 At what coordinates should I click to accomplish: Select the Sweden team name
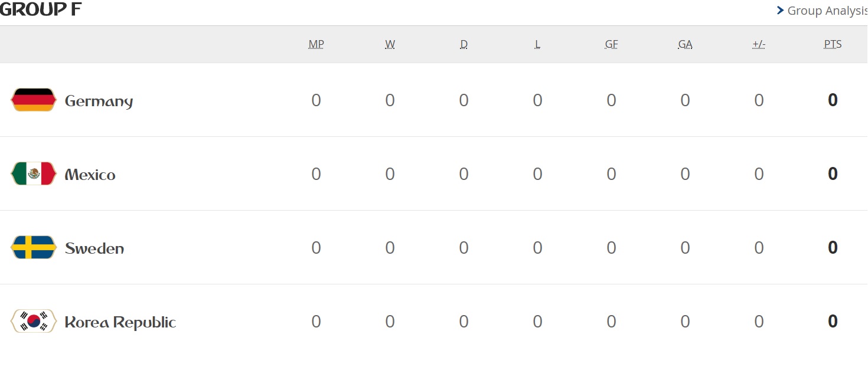coord(94,248)
